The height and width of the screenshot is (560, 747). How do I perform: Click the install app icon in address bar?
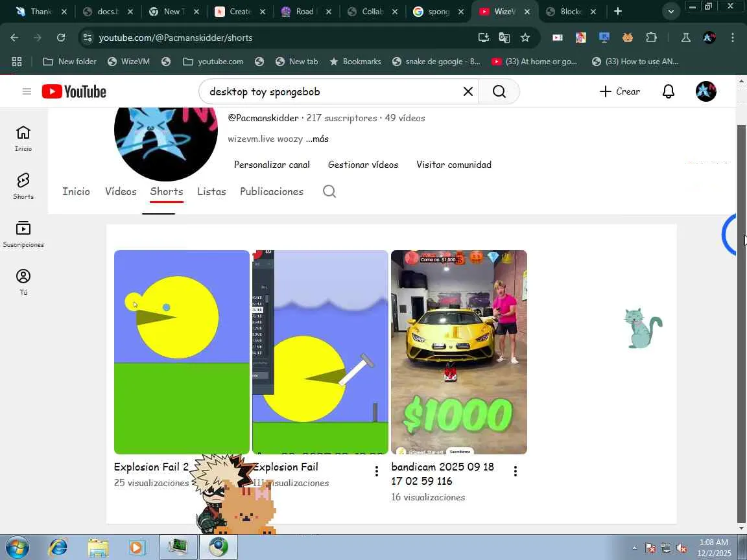point(483,38)
